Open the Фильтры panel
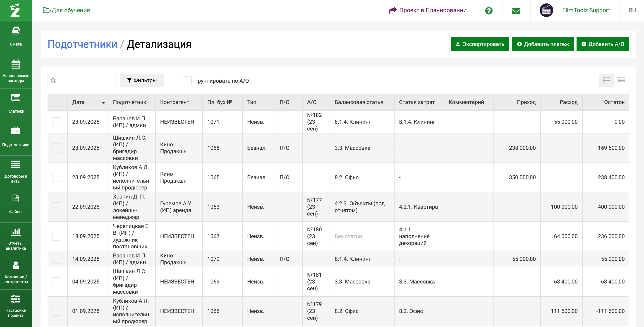 (142, 80)
